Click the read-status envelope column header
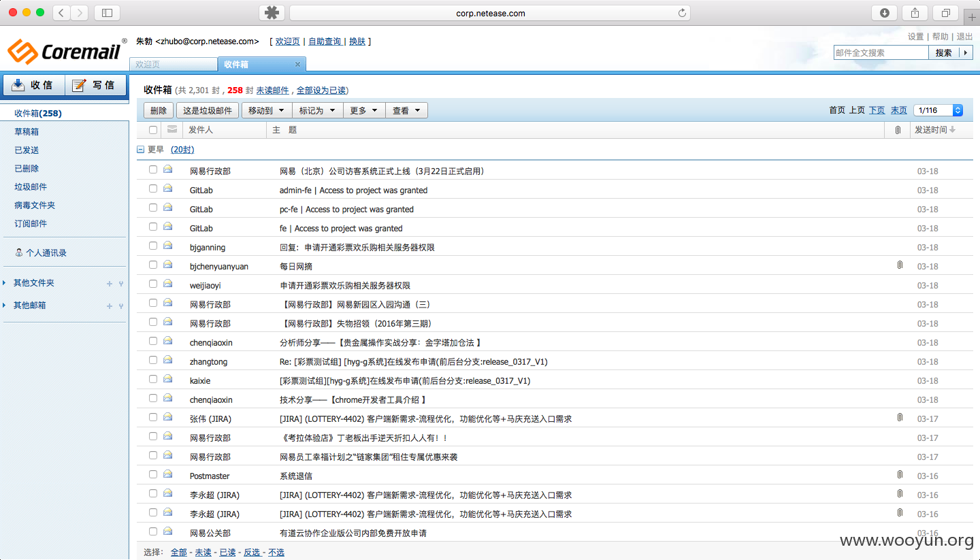The height and width of the screenshot is (560, 980). [172, 129]
